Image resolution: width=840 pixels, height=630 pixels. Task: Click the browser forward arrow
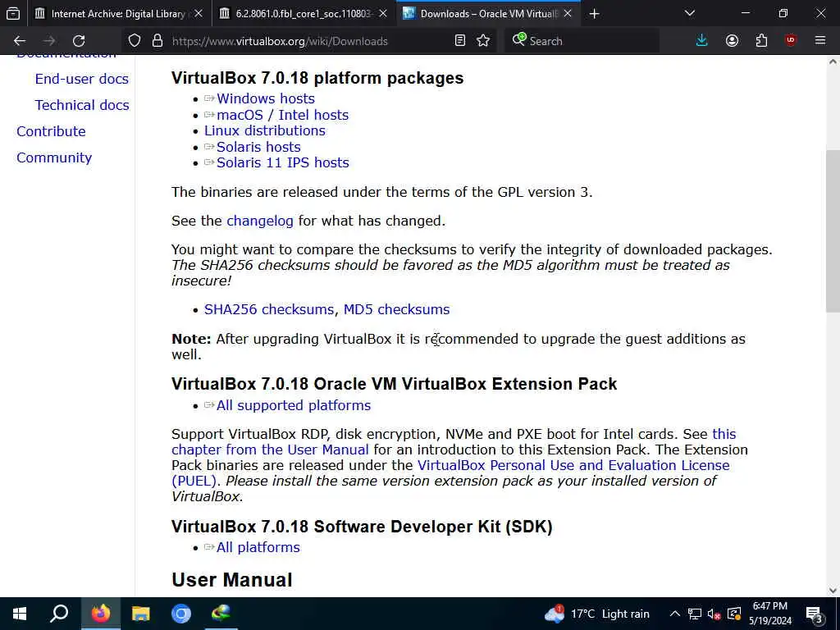coord(49,41)
